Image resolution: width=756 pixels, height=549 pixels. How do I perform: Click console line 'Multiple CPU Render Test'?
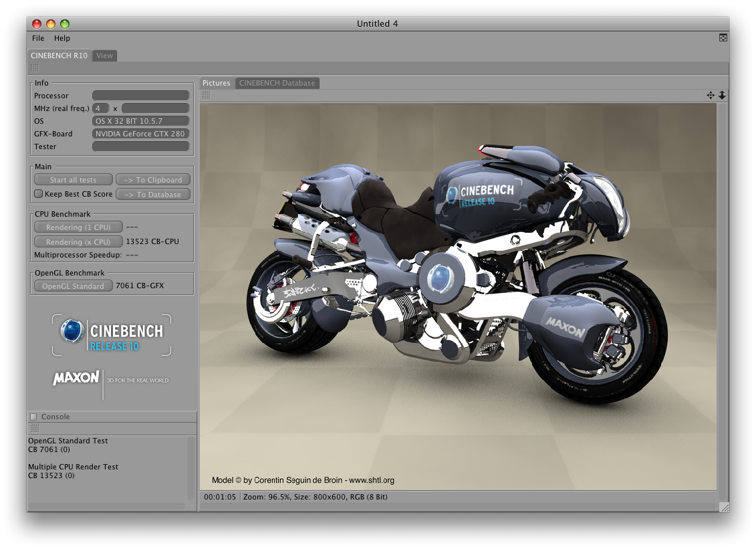point(74,467)
